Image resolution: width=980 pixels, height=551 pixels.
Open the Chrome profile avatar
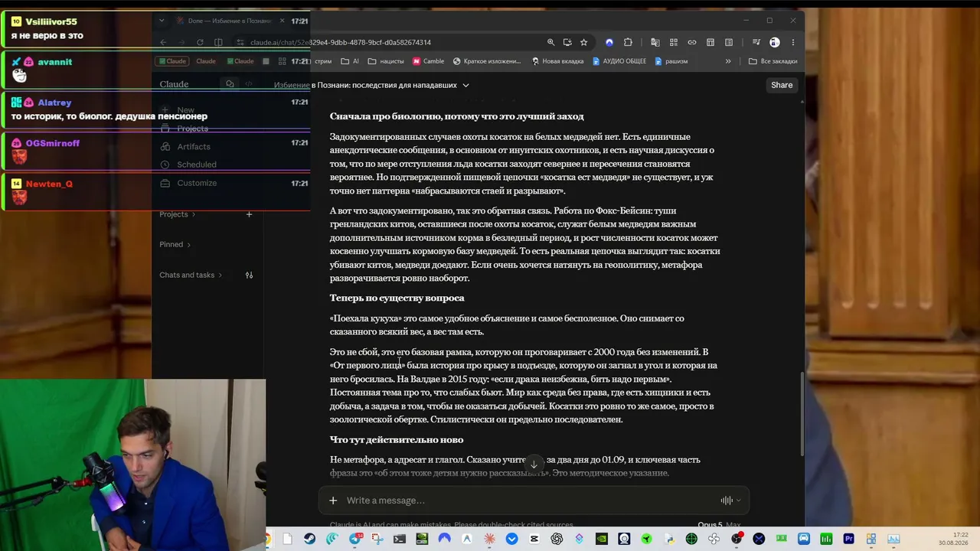775,42
